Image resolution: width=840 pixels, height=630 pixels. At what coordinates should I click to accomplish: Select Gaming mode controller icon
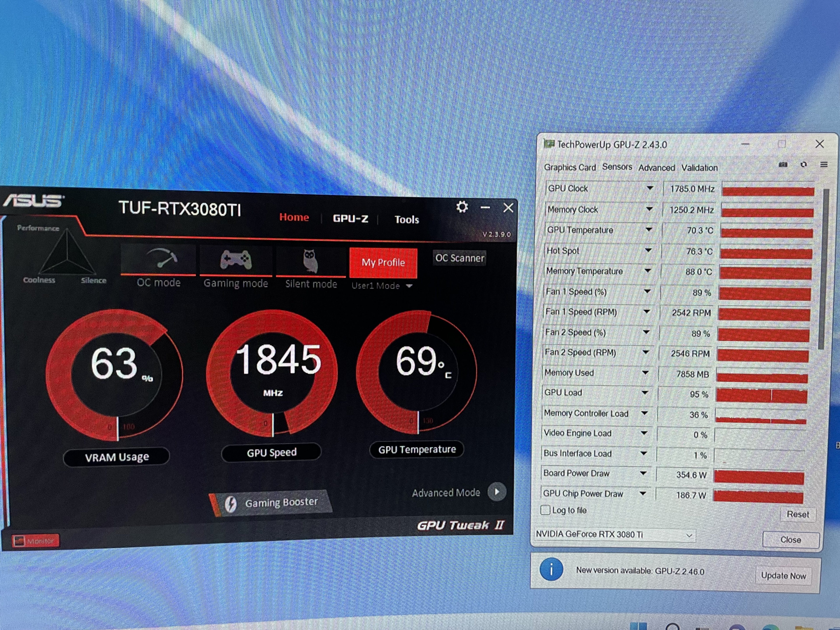click(235, 260)
